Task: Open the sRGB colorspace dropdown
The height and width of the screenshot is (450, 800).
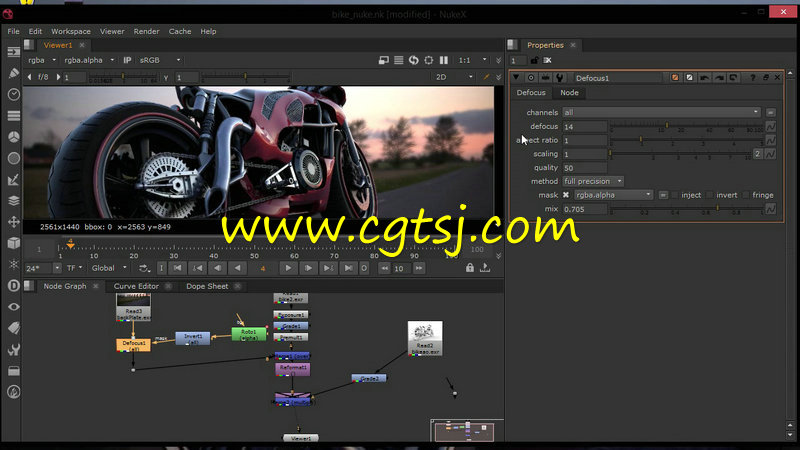Action: tap(160, 60)
